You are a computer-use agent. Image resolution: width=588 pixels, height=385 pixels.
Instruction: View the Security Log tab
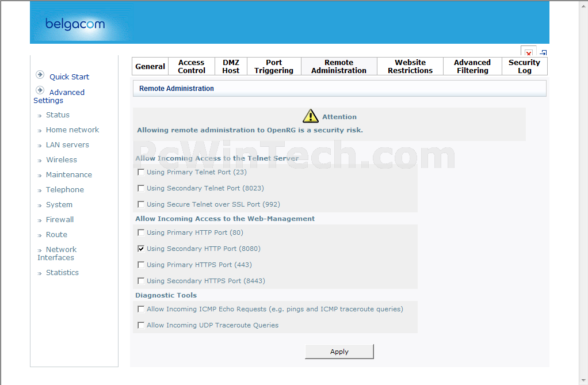(524, 66)
